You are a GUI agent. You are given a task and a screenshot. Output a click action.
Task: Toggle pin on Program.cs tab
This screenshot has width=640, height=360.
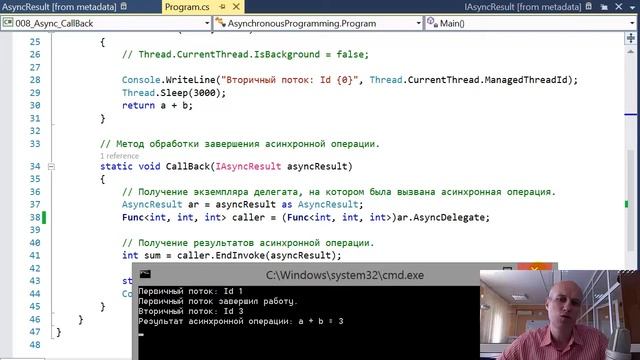222,7
